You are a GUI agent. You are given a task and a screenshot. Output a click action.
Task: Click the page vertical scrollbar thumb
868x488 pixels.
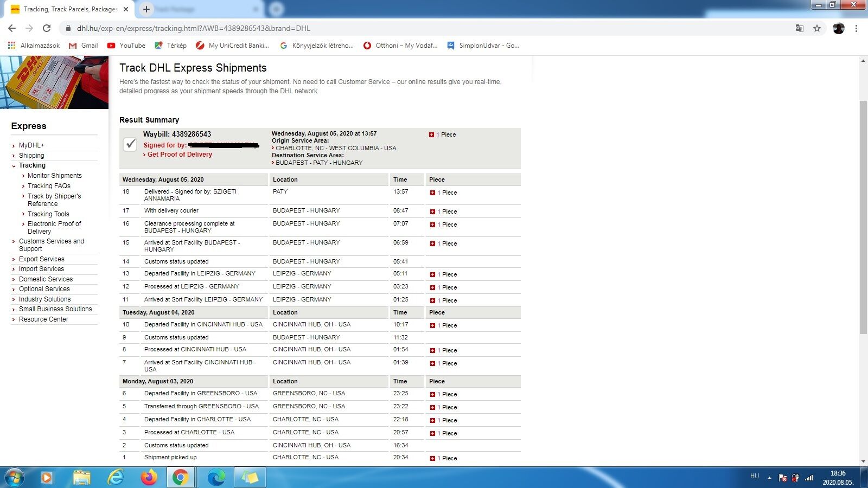(863, 217)
